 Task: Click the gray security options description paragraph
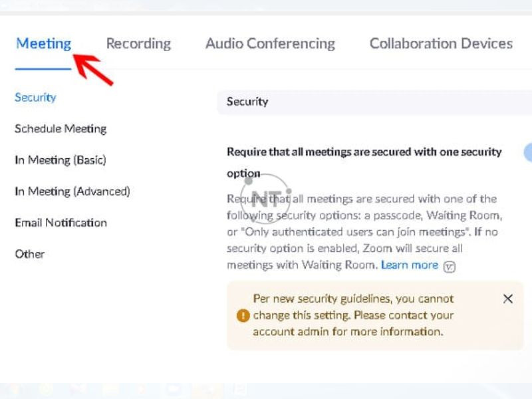tap(364, 231)
